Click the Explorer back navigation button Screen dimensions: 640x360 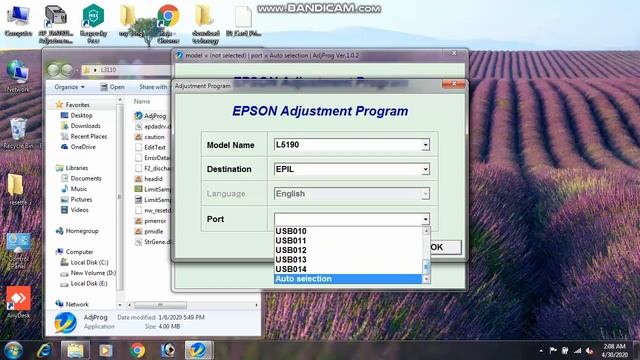pyautogui.click(x=53, y=70)
